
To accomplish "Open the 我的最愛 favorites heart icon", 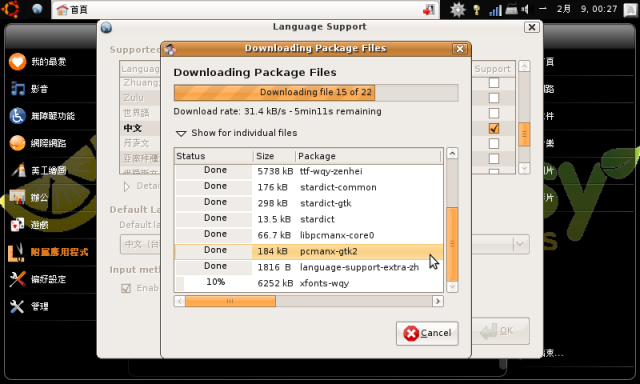I will [x=17, y=62].
